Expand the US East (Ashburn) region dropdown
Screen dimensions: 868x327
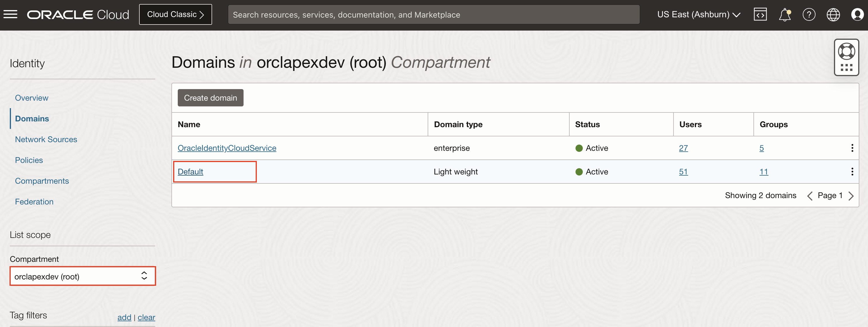coord(699,14)
